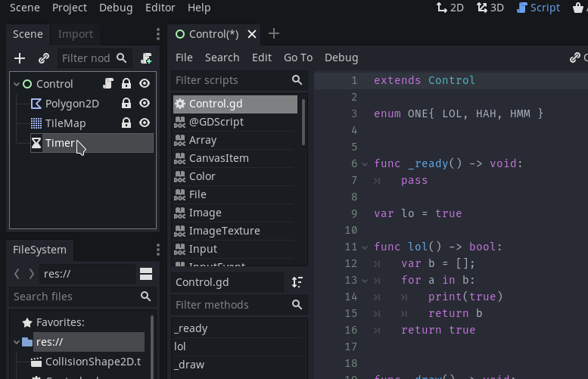588x379 pixels.
Task: Collapse the Control node tree
Action: point(17,84)
